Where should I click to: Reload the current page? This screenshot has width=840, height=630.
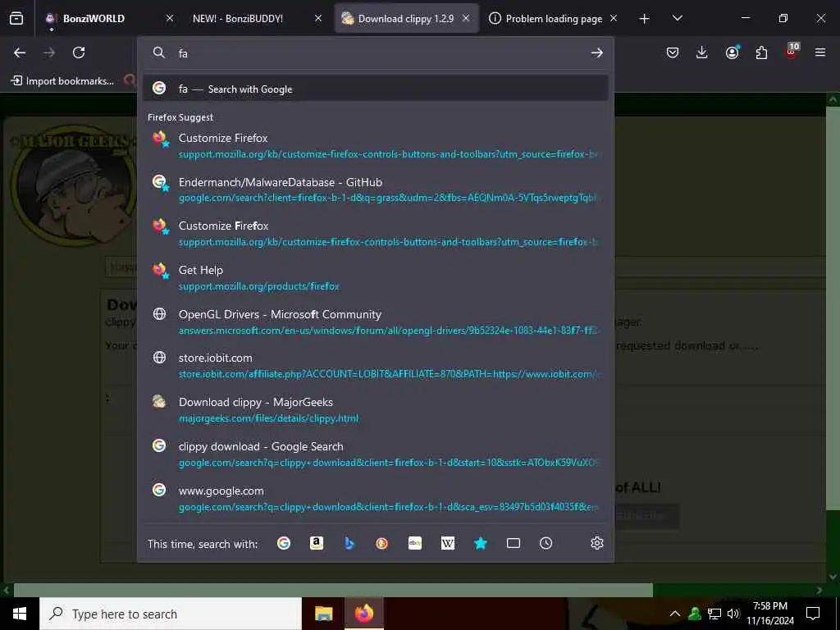pos(79,52)
